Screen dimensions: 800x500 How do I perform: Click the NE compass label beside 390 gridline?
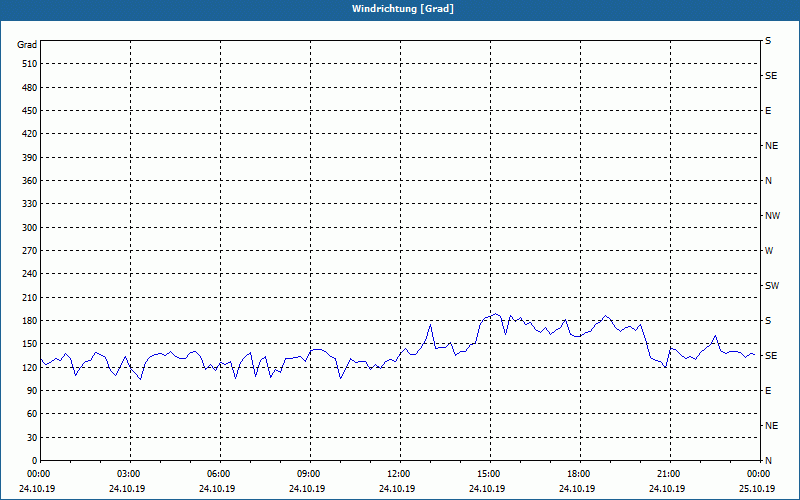click(771, 146)
